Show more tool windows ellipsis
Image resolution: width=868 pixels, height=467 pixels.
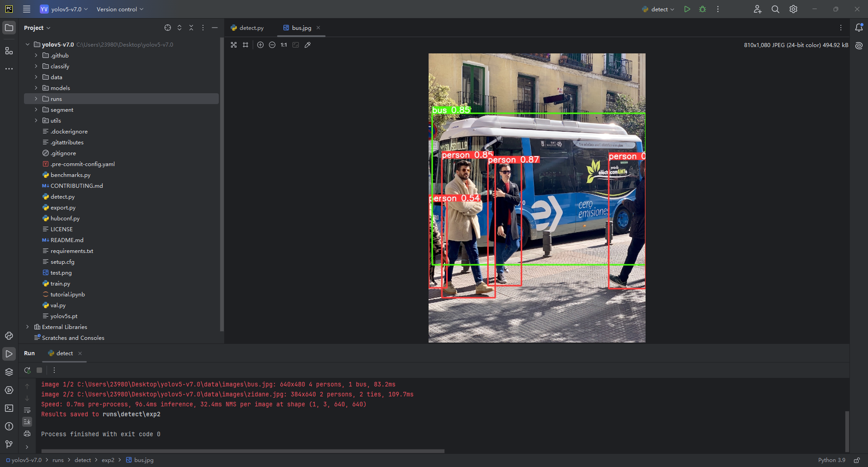(x=9, y=69)
